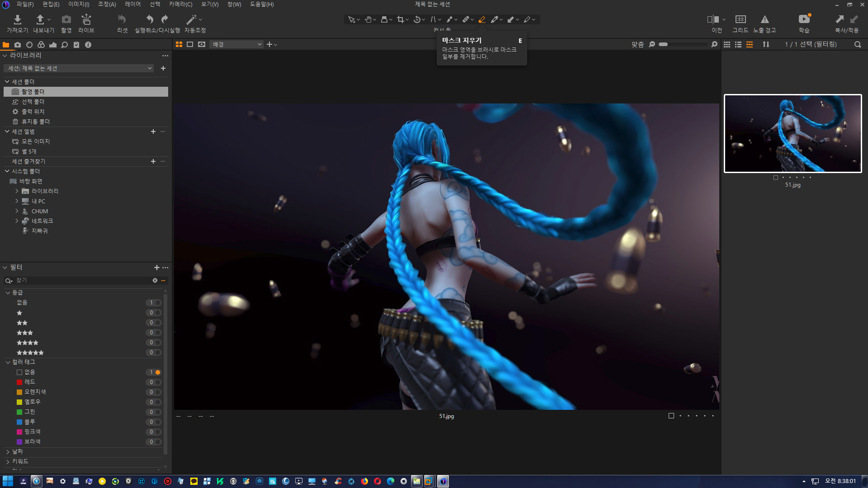The height and width of the screenshot is (488, 868).
Task: Switch browser to grid thumbnail view
Action: [x=727, y=44]
